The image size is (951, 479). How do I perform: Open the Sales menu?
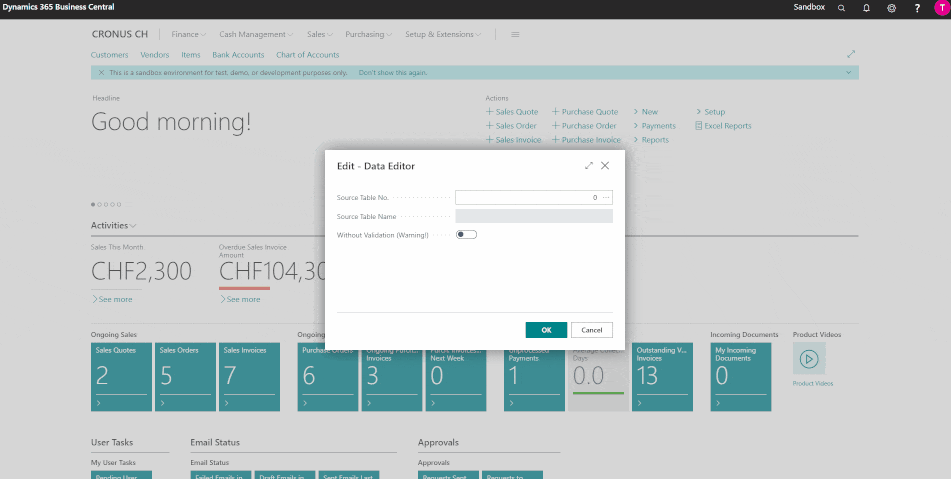(320, 35)
